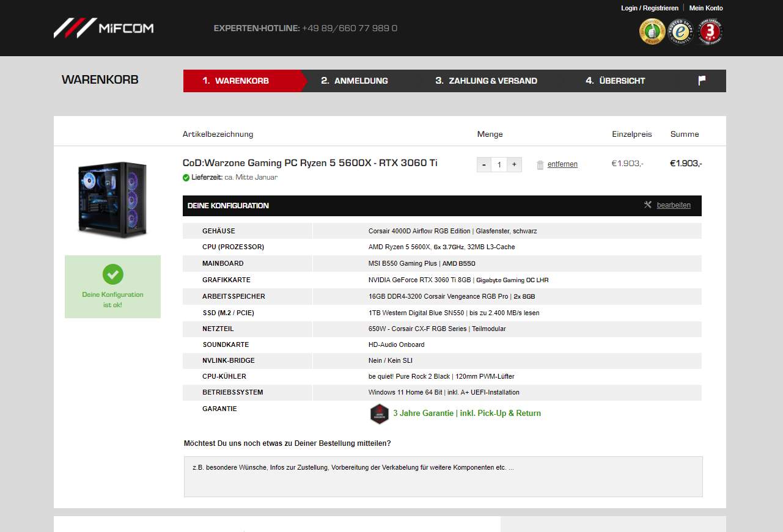This screenshot has width=783, height=532.
Task: Click the trash icon beside entfernen
Action: (x=540, y=165)
